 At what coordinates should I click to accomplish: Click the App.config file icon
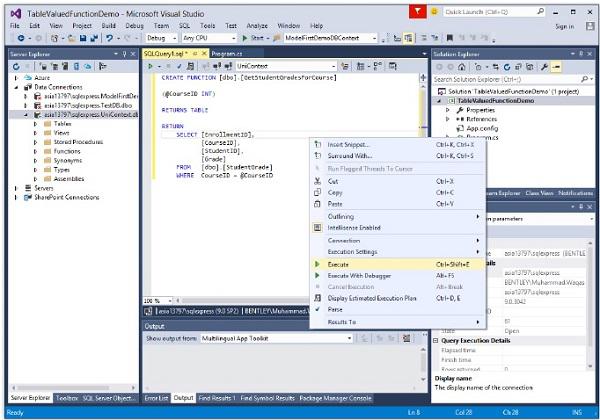[x=460, y=129]
